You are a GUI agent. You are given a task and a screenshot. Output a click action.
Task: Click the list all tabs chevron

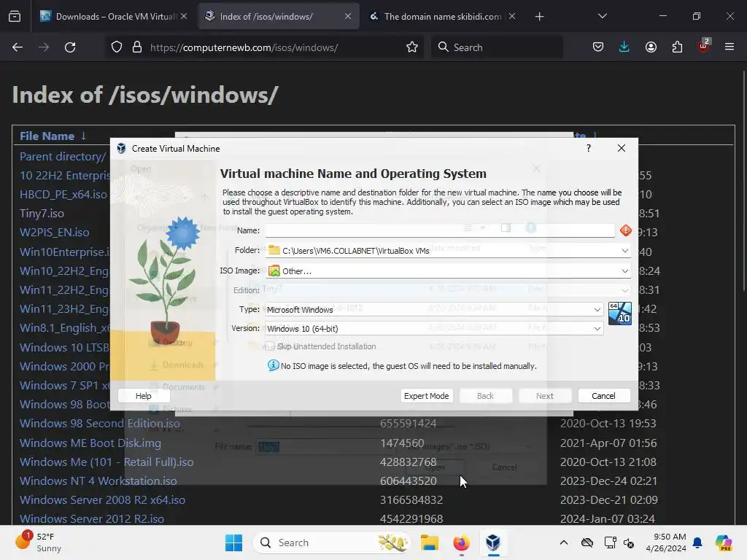[x=603, y=16]
